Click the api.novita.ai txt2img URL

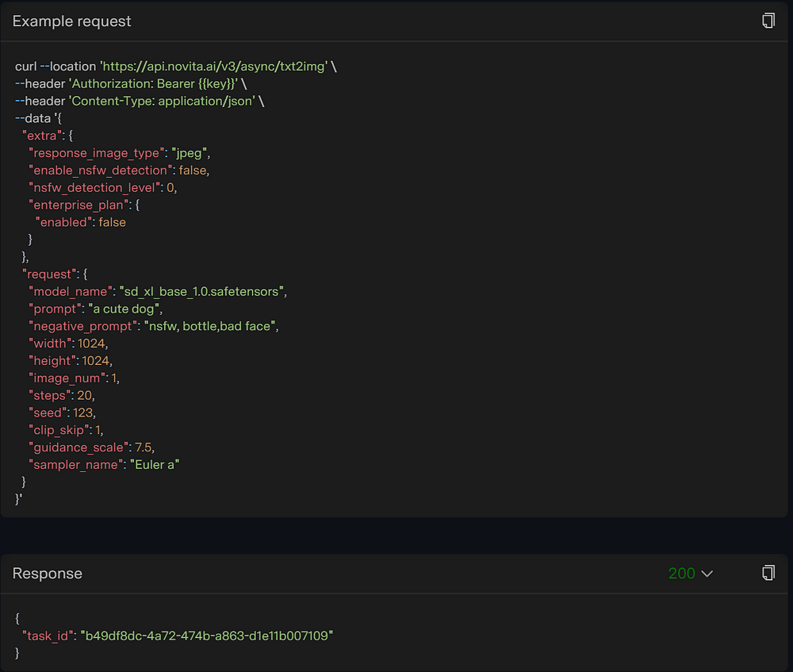(x=214, y=67)
